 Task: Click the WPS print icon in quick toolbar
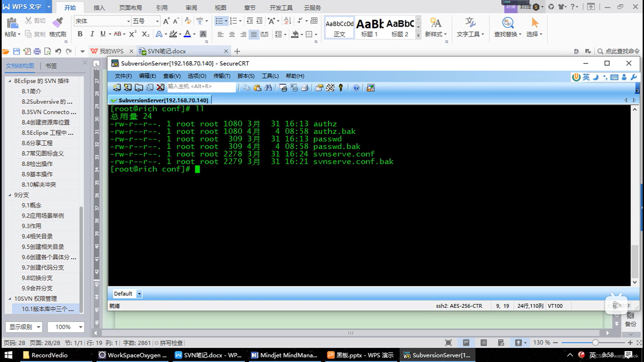click(37, 51)
